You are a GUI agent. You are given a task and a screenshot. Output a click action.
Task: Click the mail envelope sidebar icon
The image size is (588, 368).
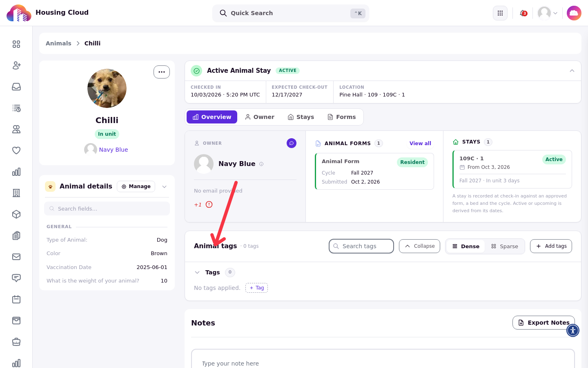pos(16,257)
